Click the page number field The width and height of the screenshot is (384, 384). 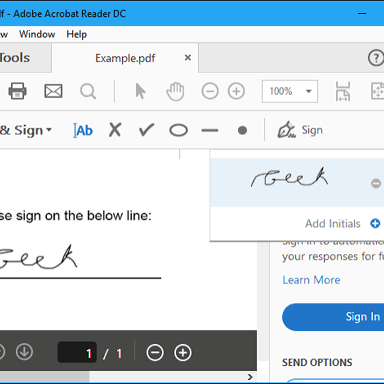coord(77,352)
